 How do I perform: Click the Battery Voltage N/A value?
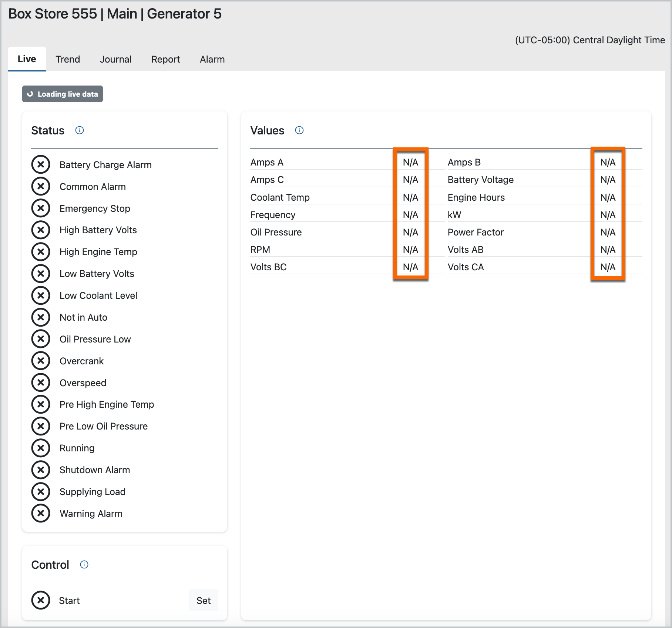click(x=608, y=180)
